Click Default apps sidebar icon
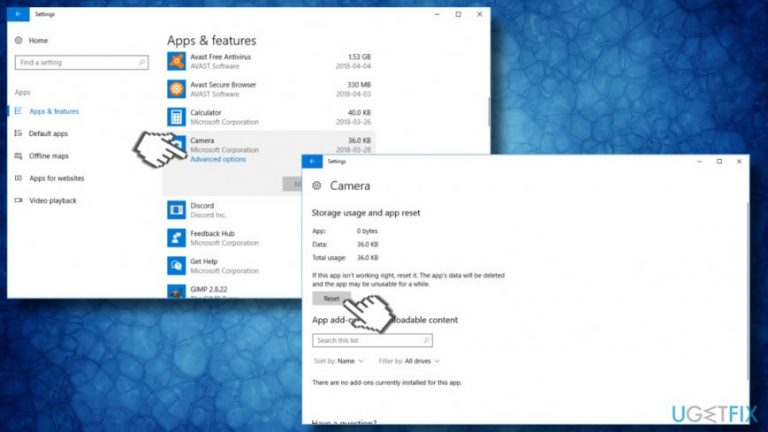This screenshot has height=432, width=768. 19,133
